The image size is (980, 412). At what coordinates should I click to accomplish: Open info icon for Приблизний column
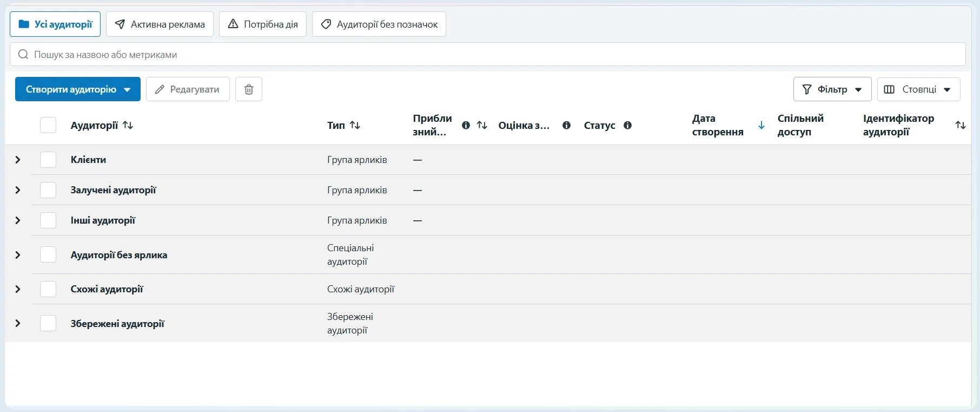coord(466,125)
